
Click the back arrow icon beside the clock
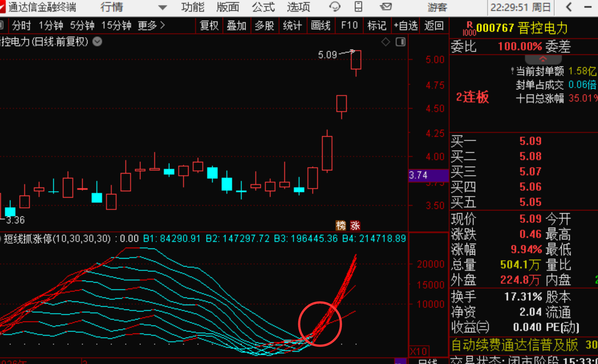[x=569, y=7]
